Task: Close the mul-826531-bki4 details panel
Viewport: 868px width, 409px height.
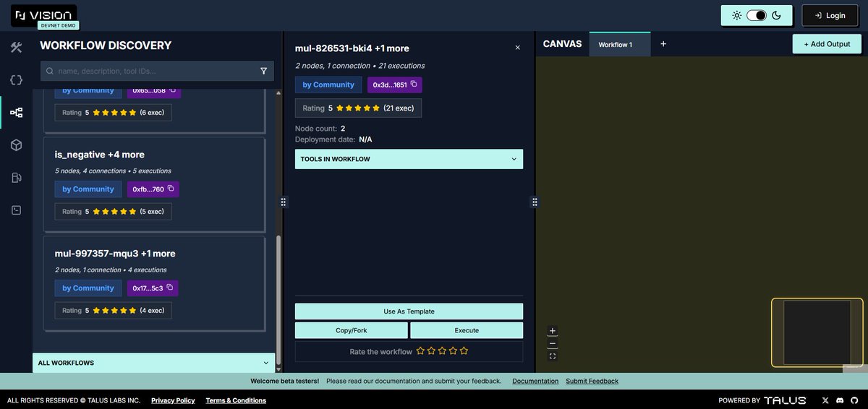Action: pyautogui.click(x=517, y=48)
